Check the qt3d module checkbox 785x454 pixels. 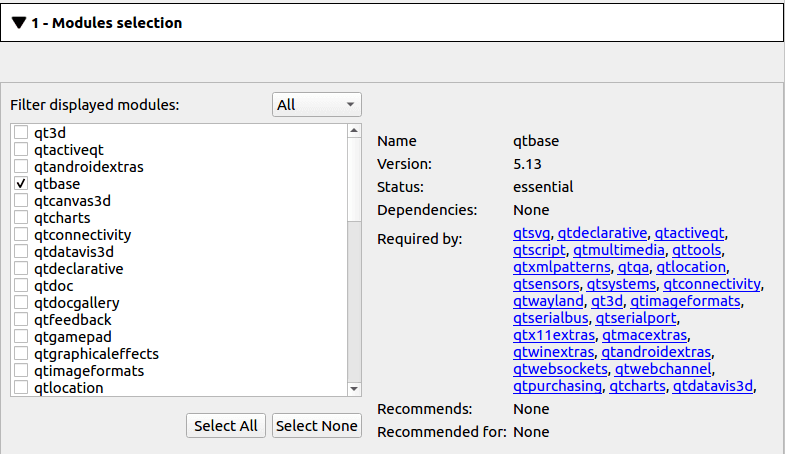[21, 132]
